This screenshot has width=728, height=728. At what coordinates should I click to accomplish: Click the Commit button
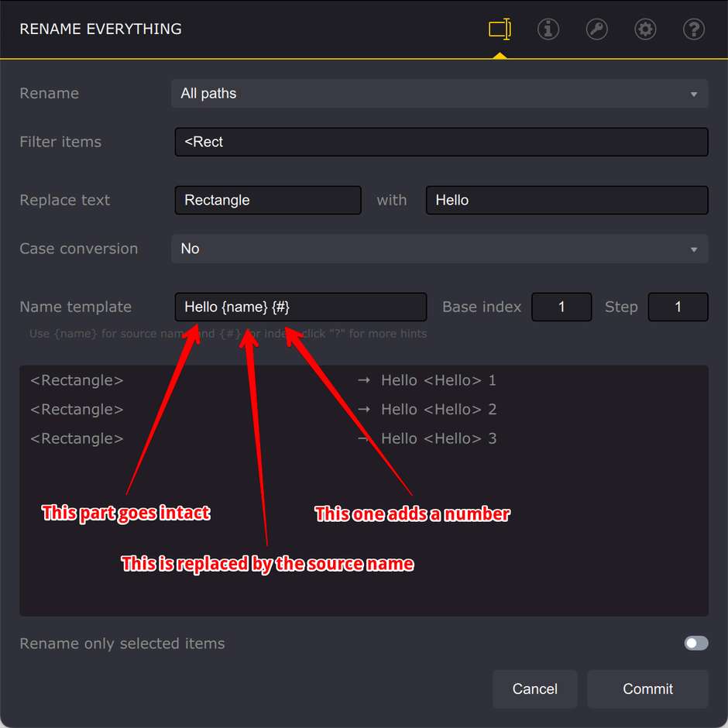click(x=647, y=689)
